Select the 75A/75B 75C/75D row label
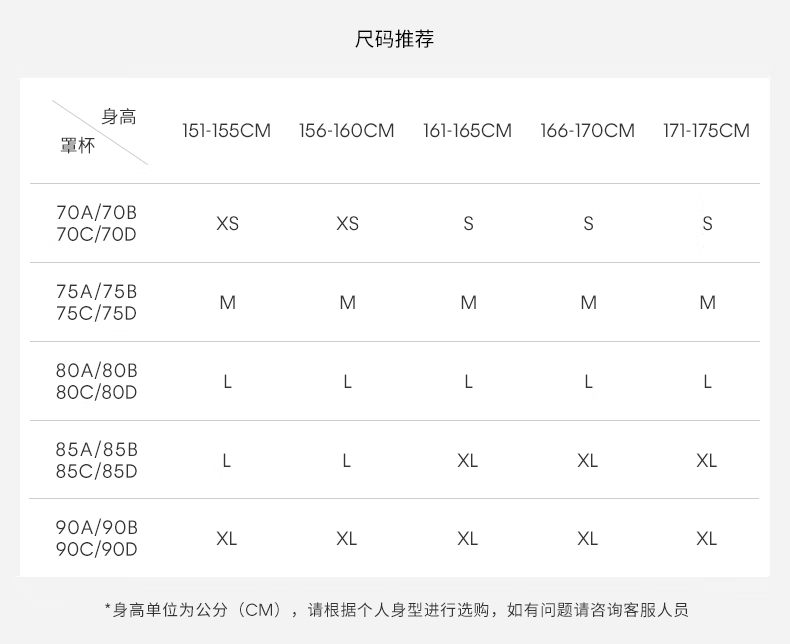 point(96,303)
